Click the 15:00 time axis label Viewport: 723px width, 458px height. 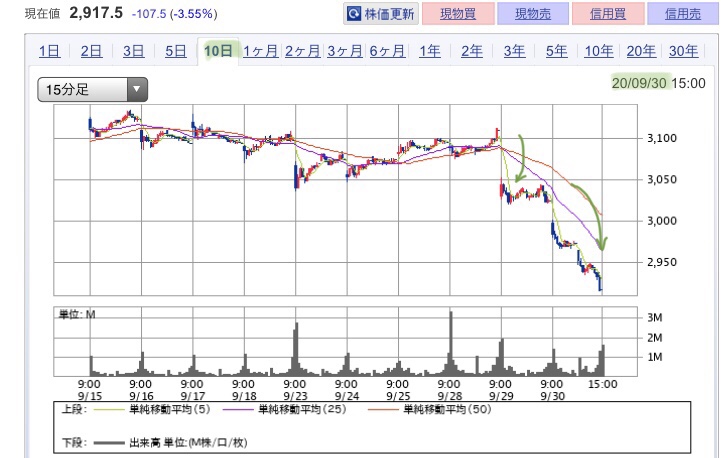coord(603,384)
